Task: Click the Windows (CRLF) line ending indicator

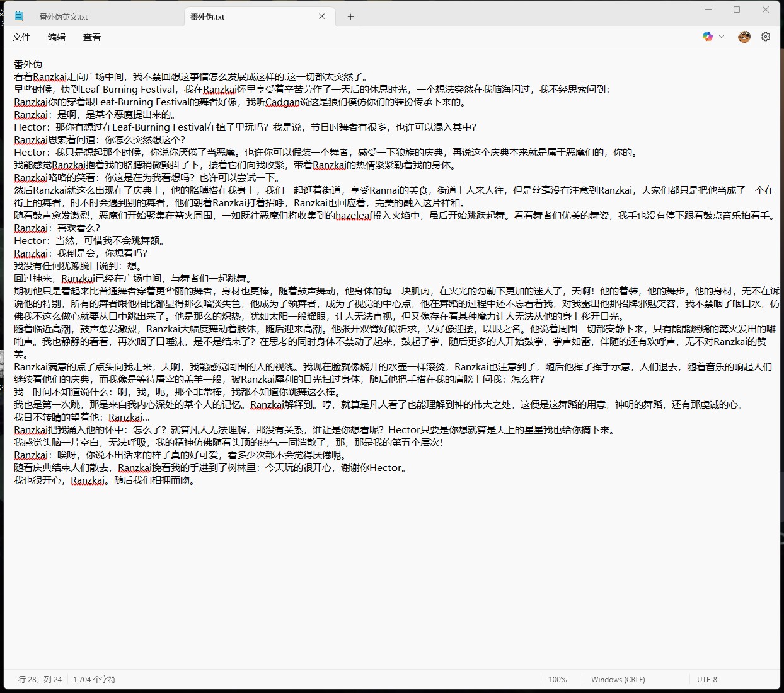Action: pos(618,679)
